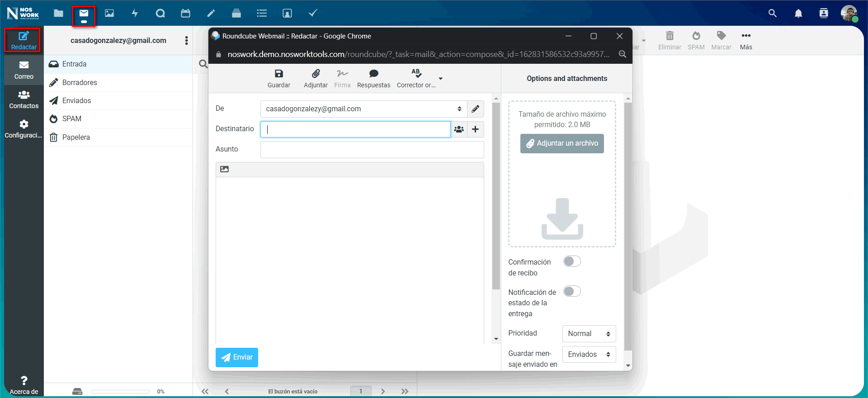
Task: Select Correo in the left sidebar
Action: [x=24, y=70]
